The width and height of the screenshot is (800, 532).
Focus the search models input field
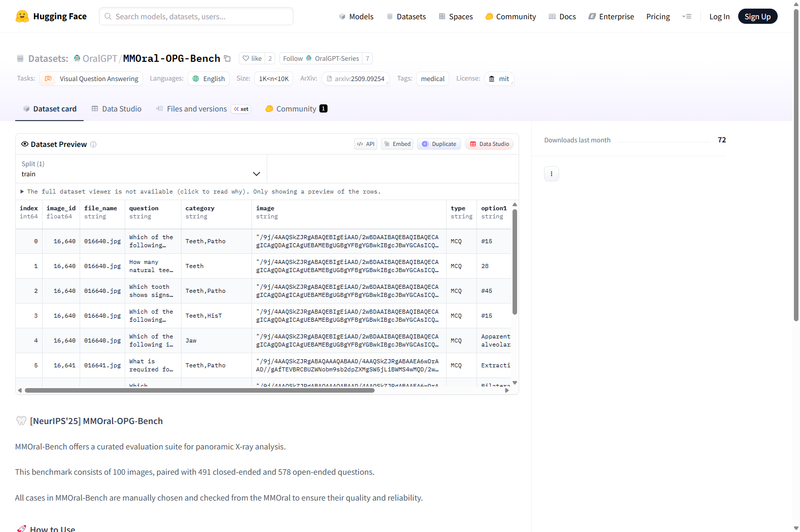tap(196, 17)
